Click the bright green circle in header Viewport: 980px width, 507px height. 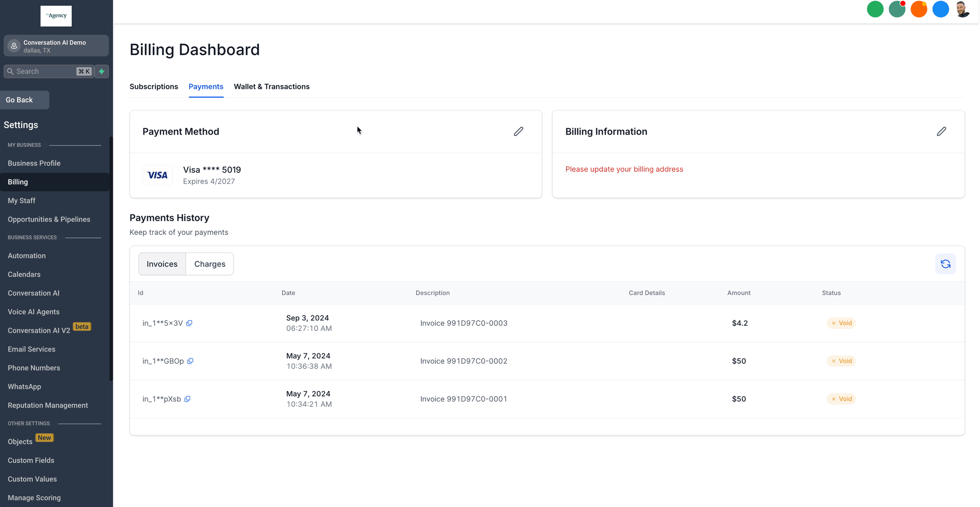tap(875, 9)
